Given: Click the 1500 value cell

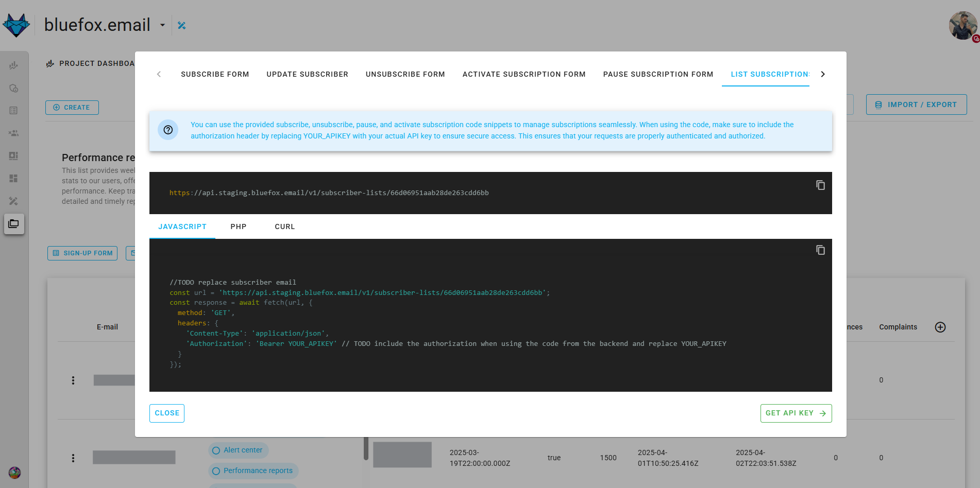Looking at the screenshot, I should [x=608, y=458].
